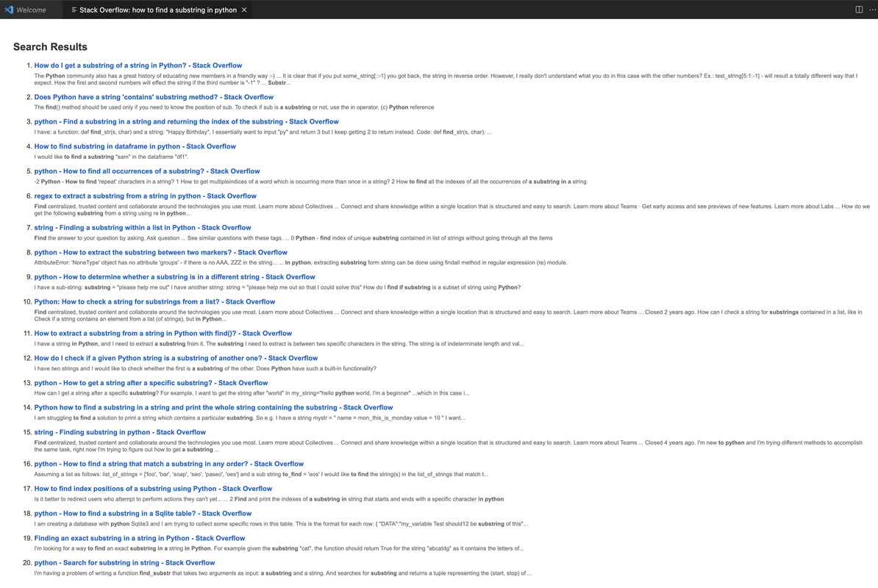The width and height of the screenshot is (878, 588).
Task: Click the file icon on Stack Overflow tab
Action: tap(74, 10)
